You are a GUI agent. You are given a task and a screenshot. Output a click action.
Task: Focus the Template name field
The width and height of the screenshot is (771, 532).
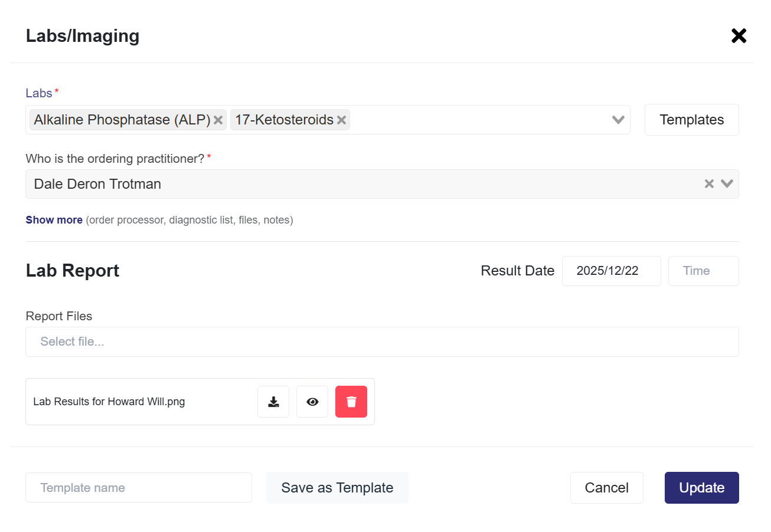click(x=139, y=488)
